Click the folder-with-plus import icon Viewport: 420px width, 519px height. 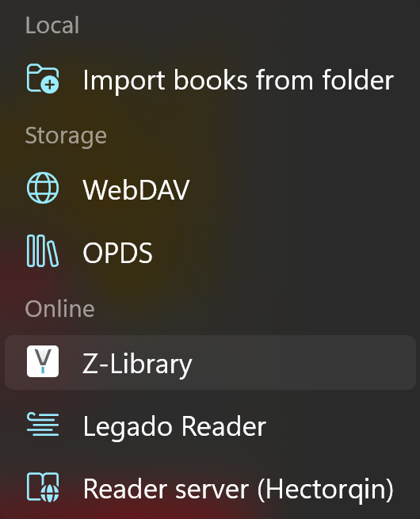(x=43, y=78)
